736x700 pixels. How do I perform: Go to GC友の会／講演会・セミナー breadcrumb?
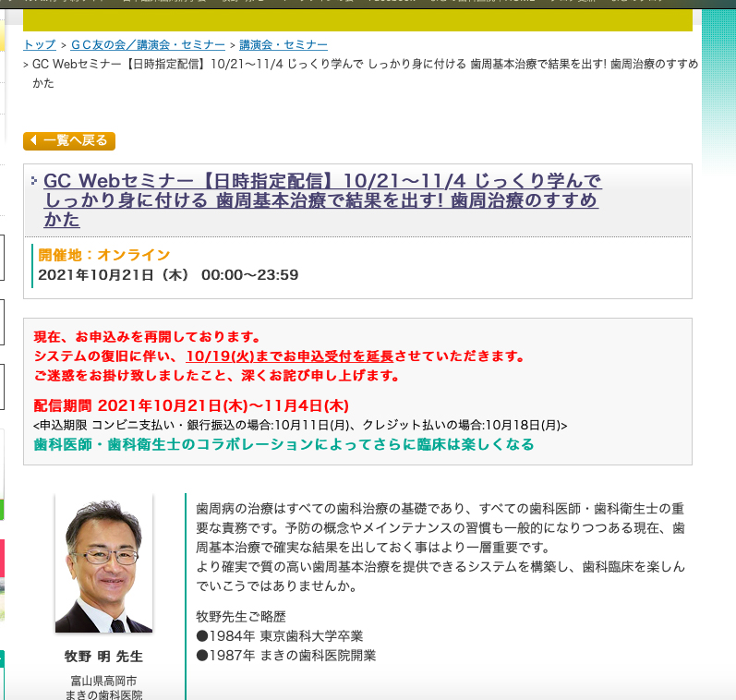148,45
